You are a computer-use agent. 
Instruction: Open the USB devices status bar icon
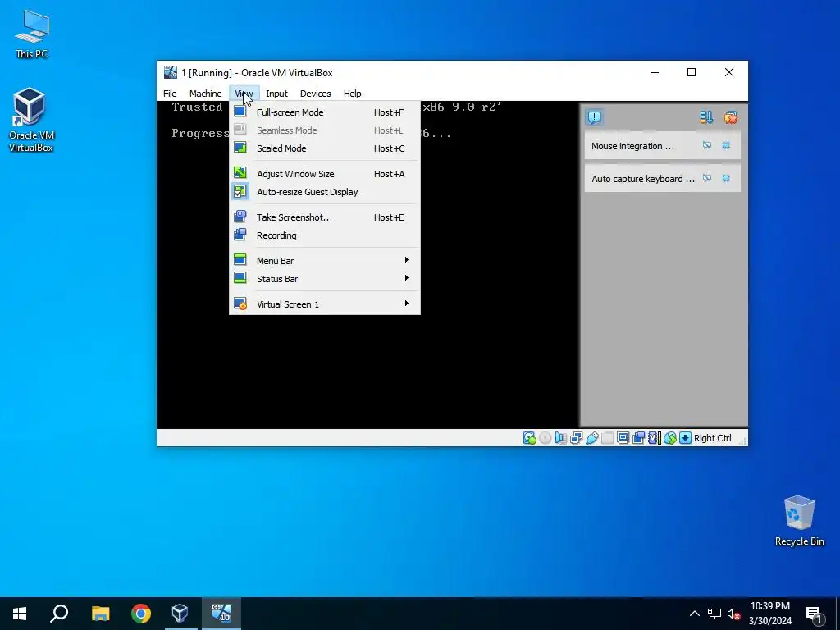click(592, 438)
